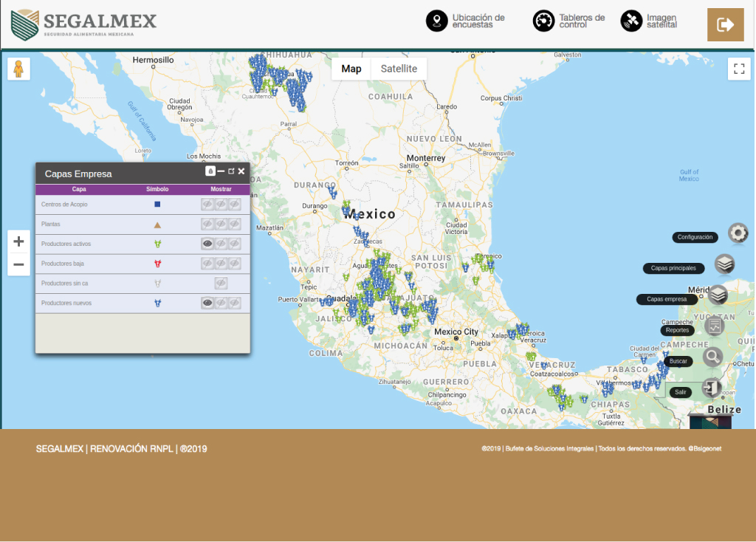Hide Productores activos layer with first eye
756x542 pixels.
click(207, 244)
